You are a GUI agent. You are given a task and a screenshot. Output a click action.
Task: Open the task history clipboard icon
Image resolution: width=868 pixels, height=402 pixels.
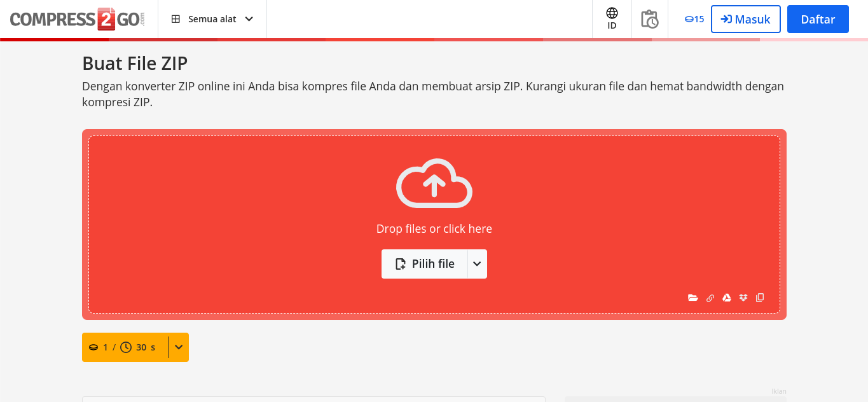649,19
